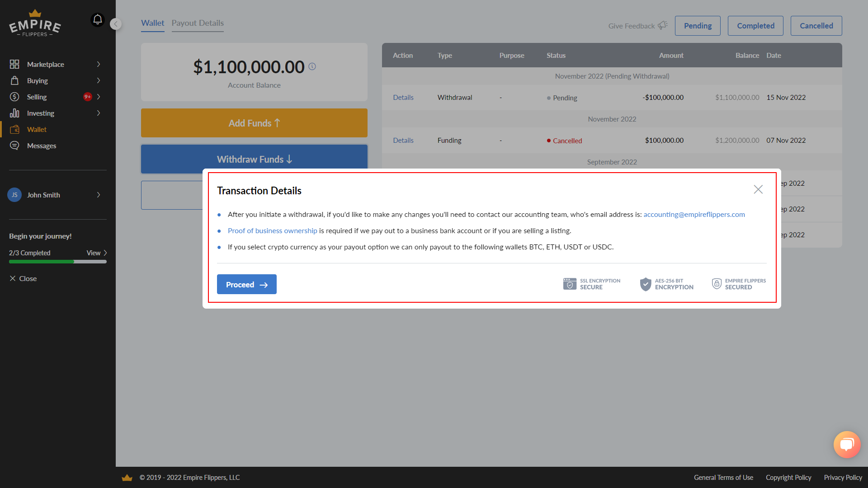Click the SSL Encryption Secure badge
The height and width of the screenshot is (488, 868).
592,284
